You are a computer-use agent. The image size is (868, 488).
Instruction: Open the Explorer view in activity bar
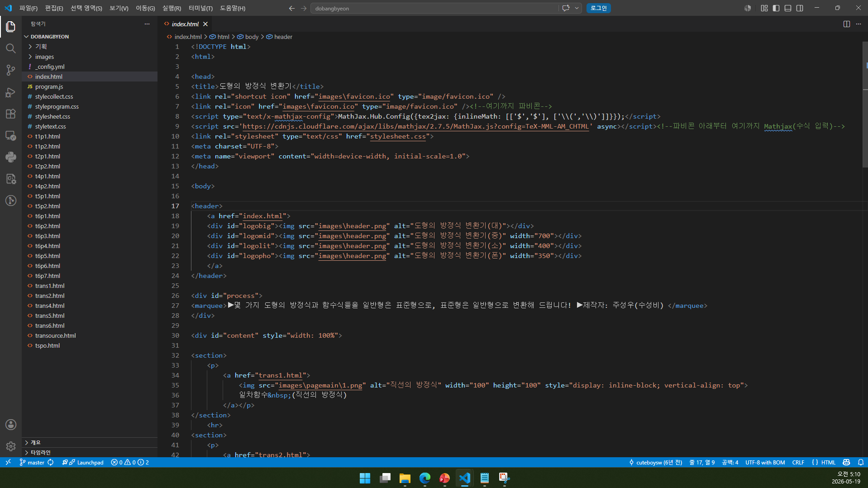(x=10, y=27)
